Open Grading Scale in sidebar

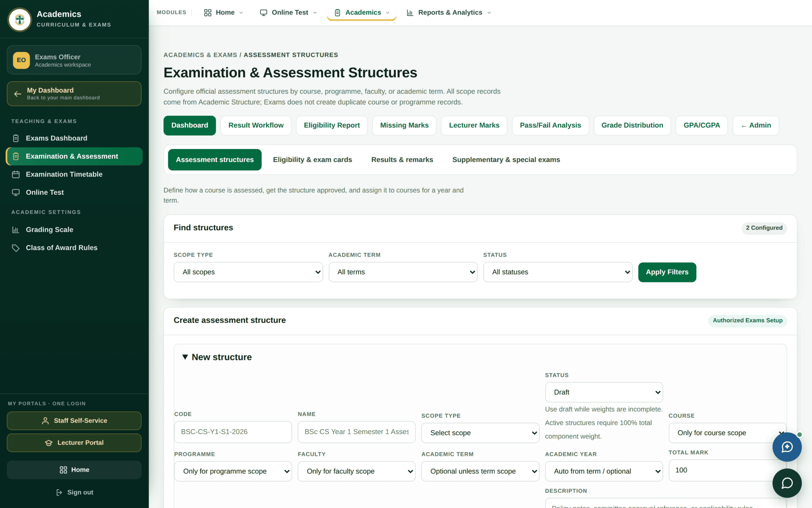[74, 230]
